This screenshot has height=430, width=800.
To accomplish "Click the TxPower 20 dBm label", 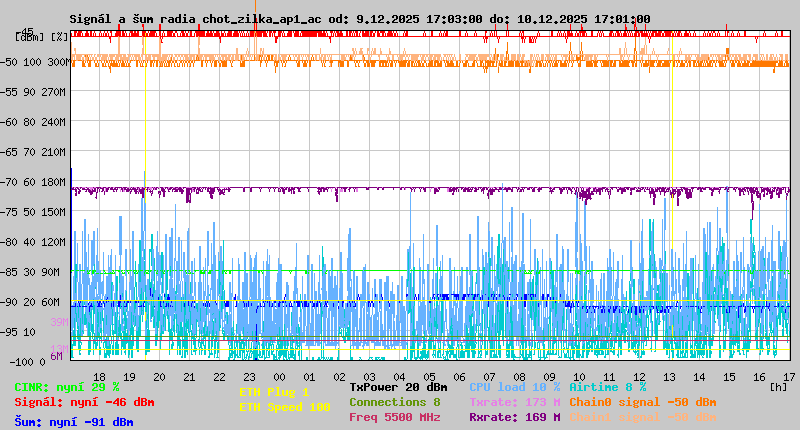I will pos(398,386).
